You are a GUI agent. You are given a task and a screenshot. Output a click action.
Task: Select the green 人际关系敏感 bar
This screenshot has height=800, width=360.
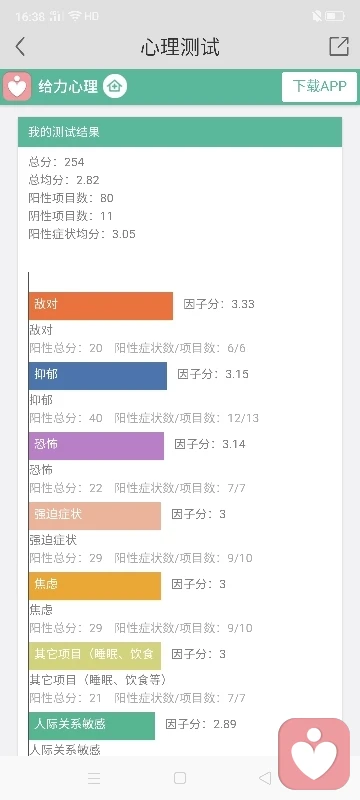(x=92, y=726)
